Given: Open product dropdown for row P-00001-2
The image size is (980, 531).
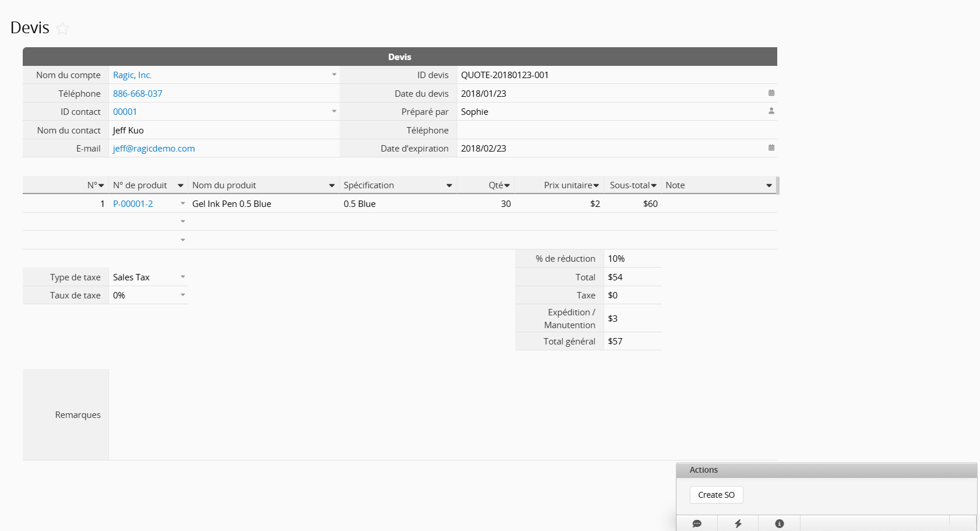Looking at the screenshot, I should pos(182,203).
